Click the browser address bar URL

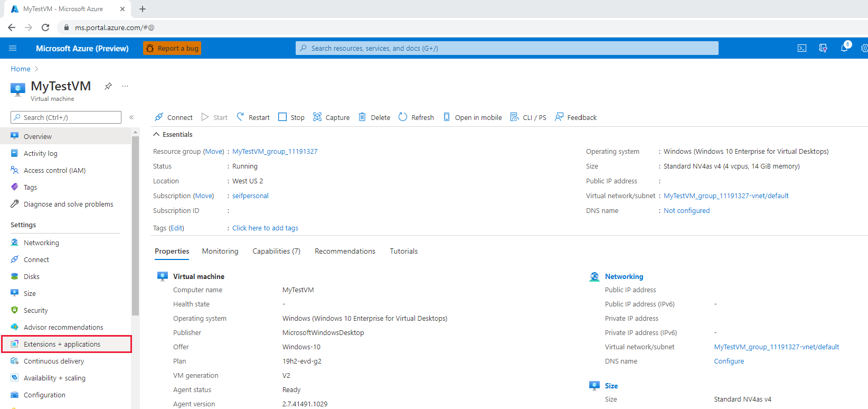pyautogui.click(x=115, y=27)
